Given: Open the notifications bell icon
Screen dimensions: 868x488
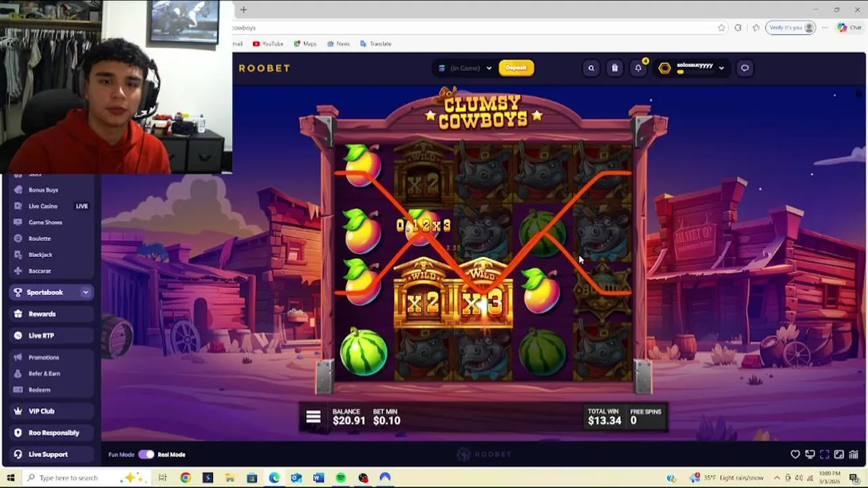Looking at the screenshot, I should [638, 68].
